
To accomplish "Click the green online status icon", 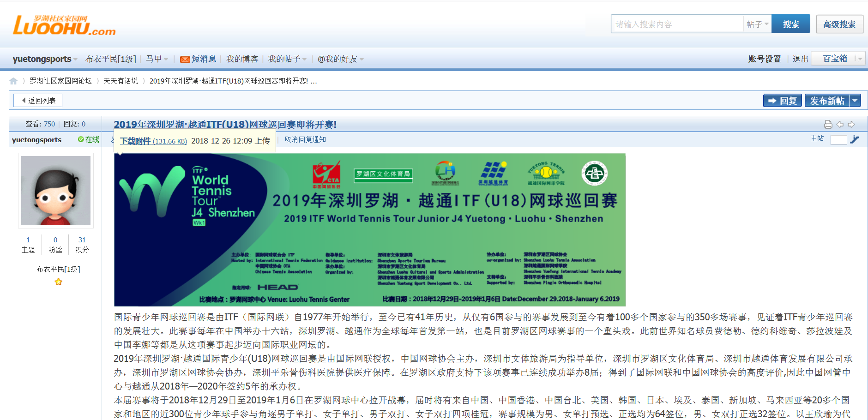I will point(80,139).
